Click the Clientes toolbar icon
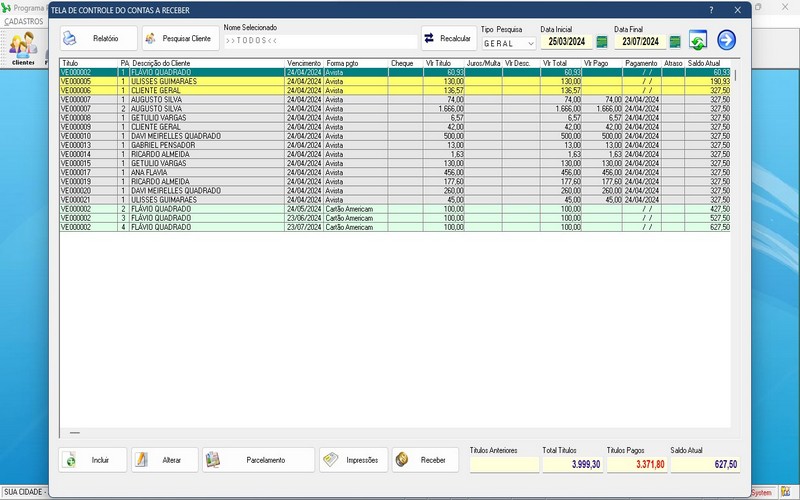The image size is (800, 500). pyautogui.click(x=22, y=48)
